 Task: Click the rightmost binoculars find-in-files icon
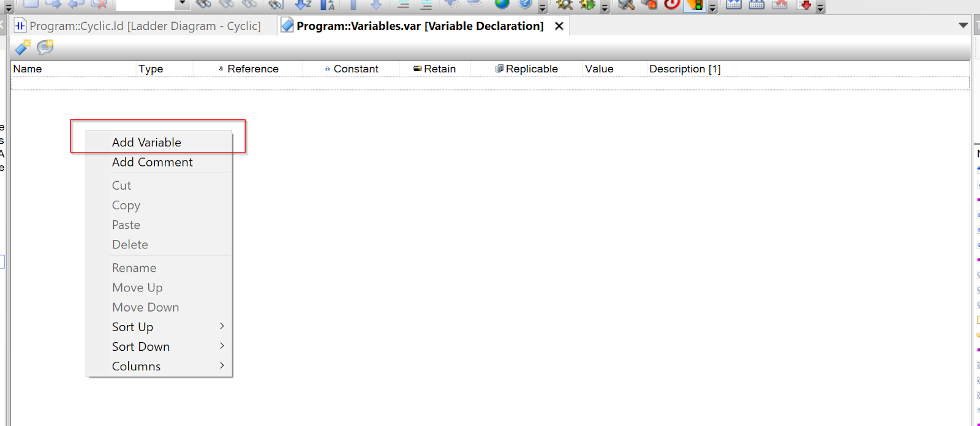click(x=276, y=4)
